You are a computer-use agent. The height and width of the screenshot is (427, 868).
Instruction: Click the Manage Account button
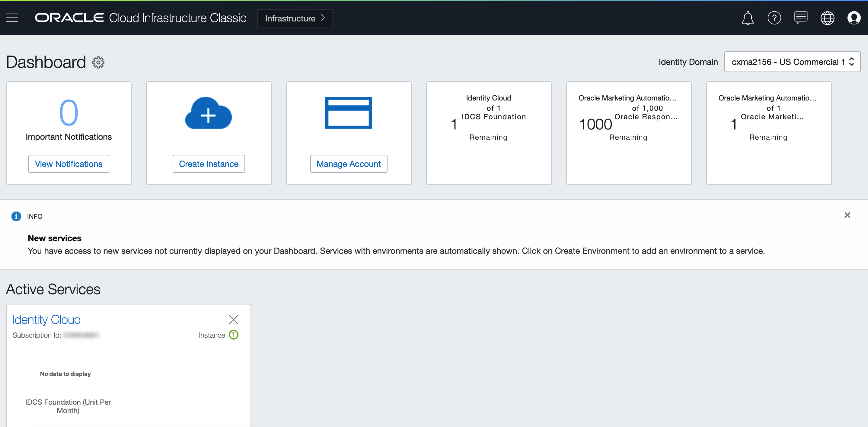tap(348, 164)
